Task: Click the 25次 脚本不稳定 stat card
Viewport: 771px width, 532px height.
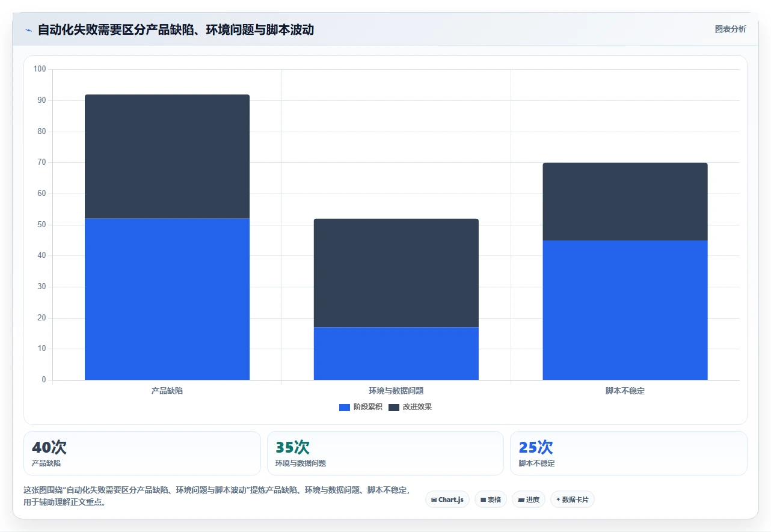Action: [628, 453]
